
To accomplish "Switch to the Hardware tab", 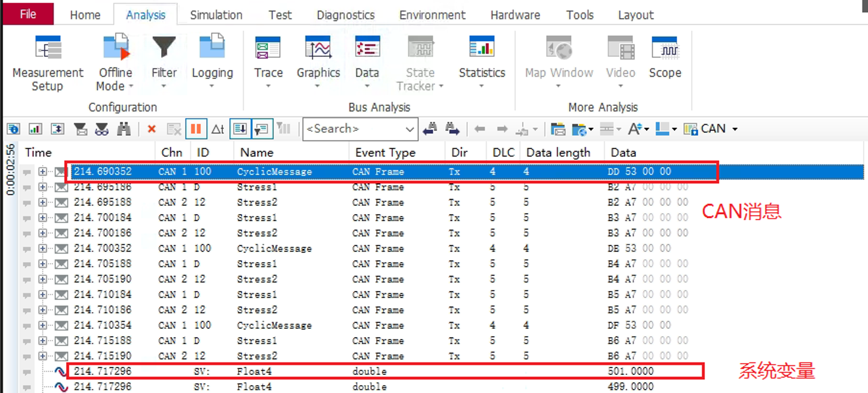I will (x=515, y=15).
